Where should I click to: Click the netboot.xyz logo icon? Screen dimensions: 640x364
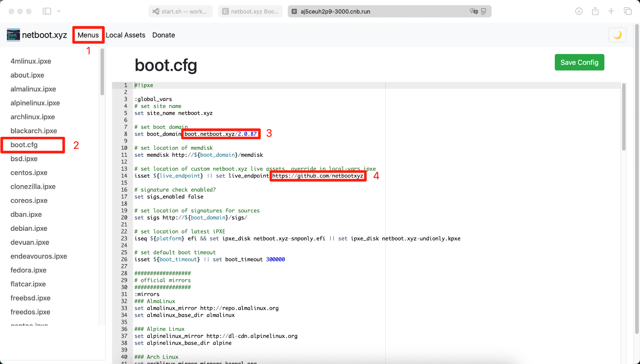tap(13, 35)
